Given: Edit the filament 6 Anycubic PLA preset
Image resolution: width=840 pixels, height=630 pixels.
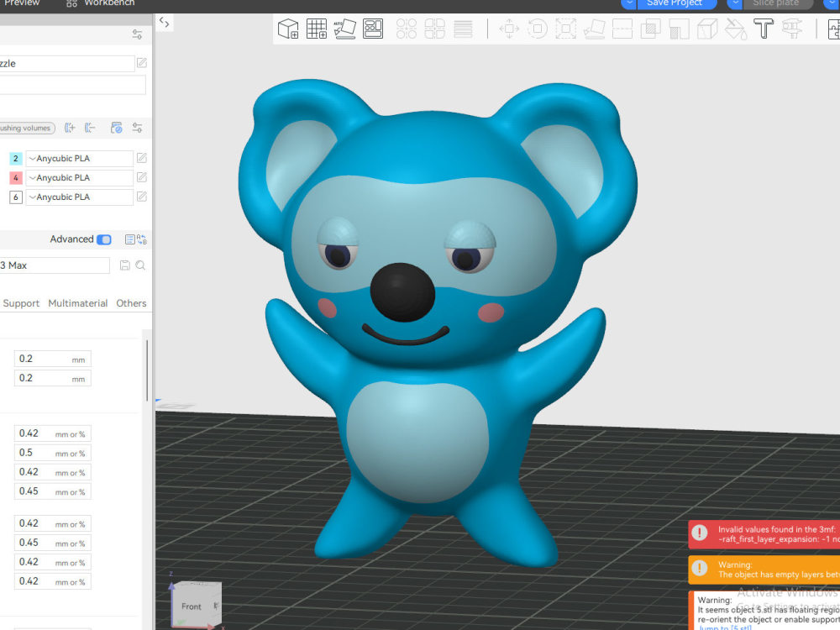Looking at the screenshot, I should (142, 197).
